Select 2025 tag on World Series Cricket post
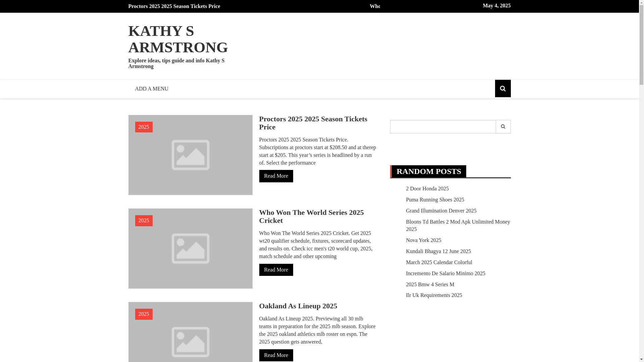Screen dimensions: 644x362 click(144, 221)
